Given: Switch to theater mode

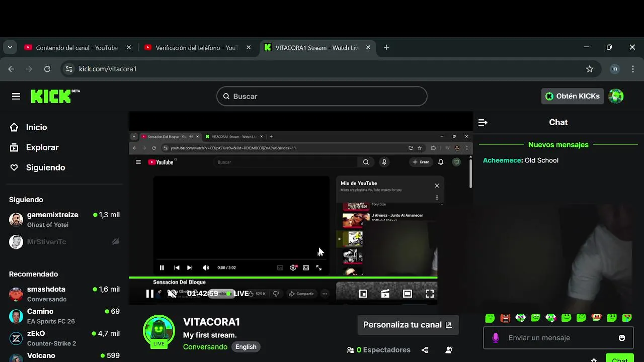Looking at the screenshot, I should [408, 294].
